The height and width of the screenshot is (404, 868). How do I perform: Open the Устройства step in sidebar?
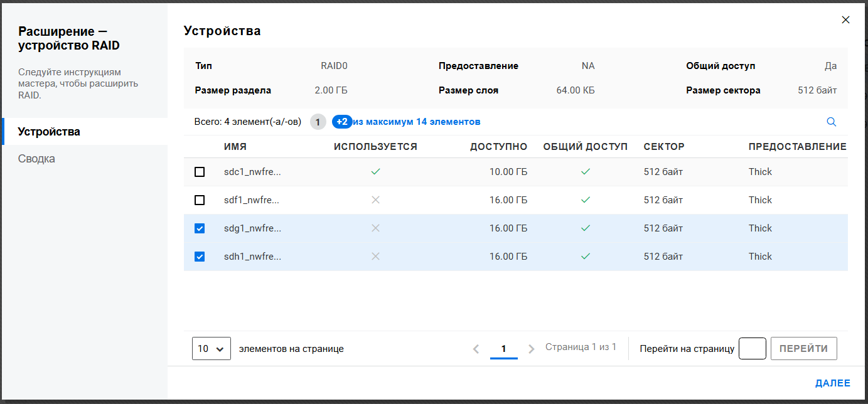click(x=49, y=132)
